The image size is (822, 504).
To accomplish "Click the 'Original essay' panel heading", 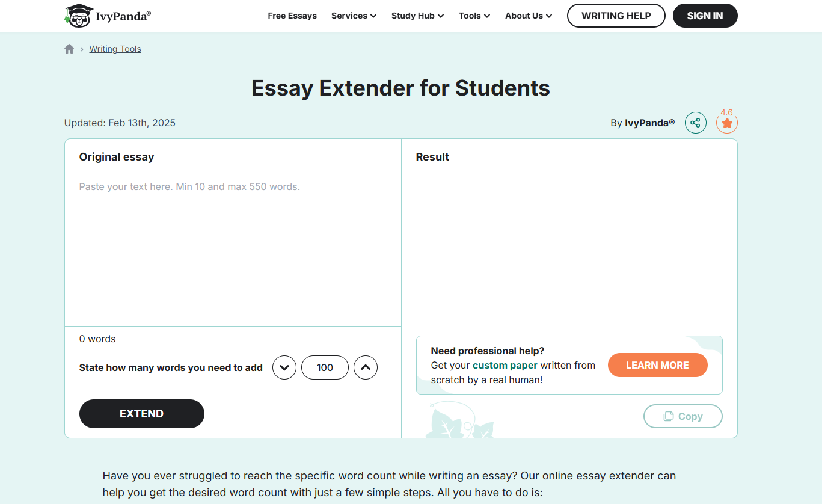I will pos(117,157).
